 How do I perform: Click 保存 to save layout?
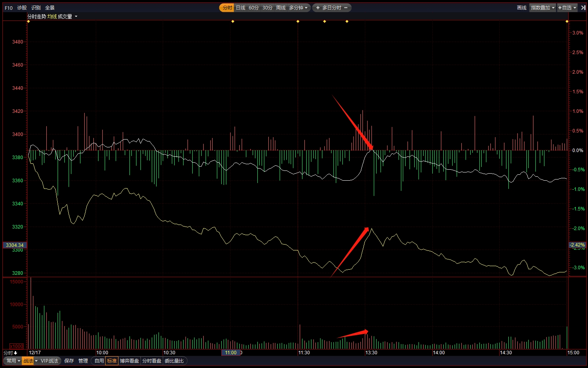[69, 361]
